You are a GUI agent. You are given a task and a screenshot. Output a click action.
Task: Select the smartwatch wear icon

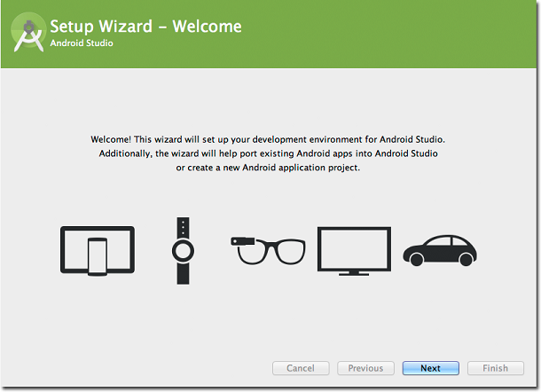tap(183, 251)
